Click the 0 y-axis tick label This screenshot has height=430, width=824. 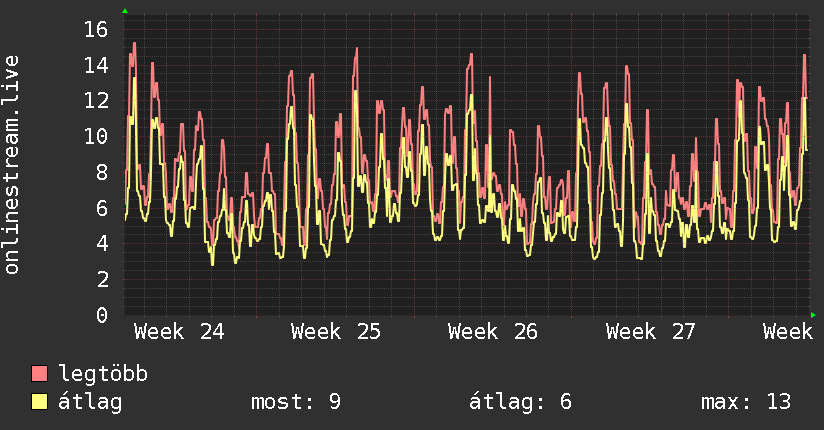(102, 315)
